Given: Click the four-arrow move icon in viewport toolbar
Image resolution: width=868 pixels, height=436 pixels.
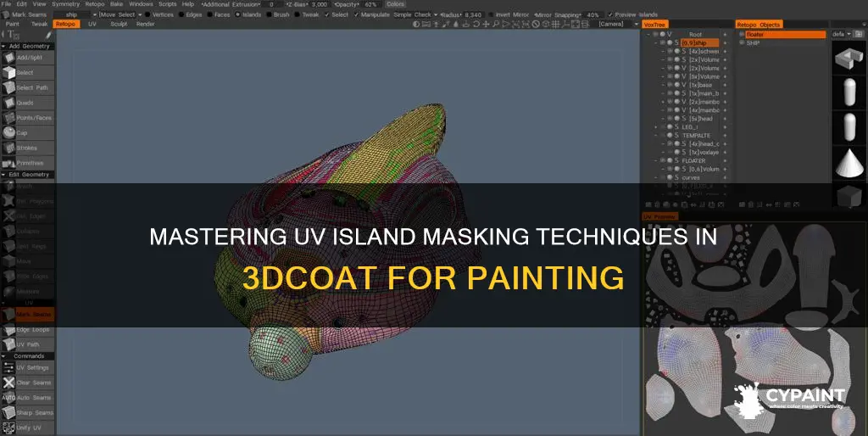Looking at the screenshot, I should click(486, 25).
